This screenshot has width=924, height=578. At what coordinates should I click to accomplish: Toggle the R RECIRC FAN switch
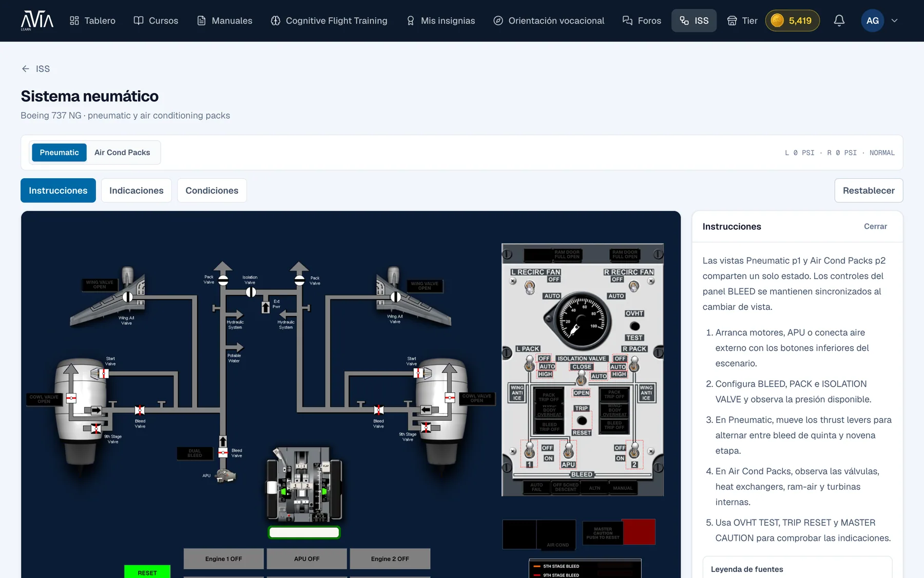(634, 286)
